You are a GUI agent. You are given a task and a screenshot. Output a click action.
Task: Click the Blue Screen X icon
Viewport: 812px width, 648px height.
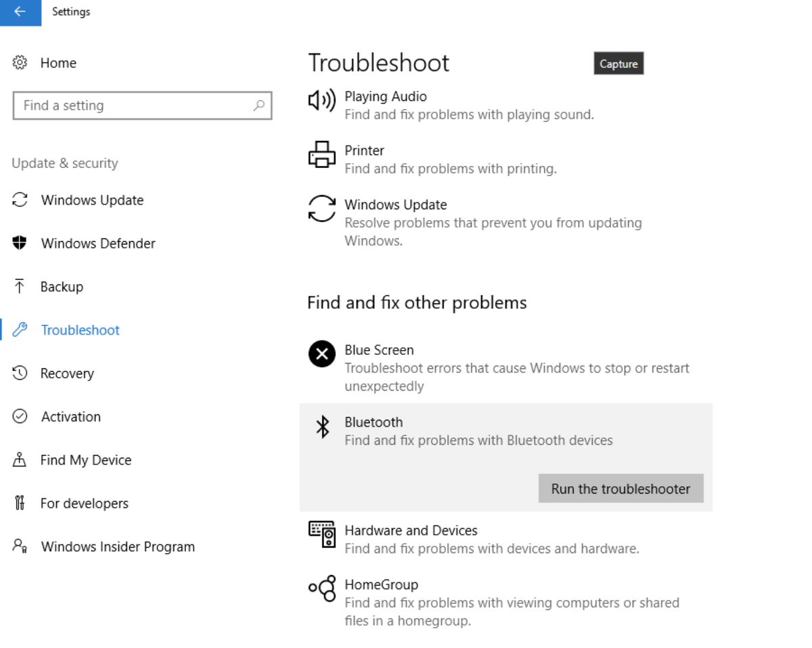click(x=321, y=354)
